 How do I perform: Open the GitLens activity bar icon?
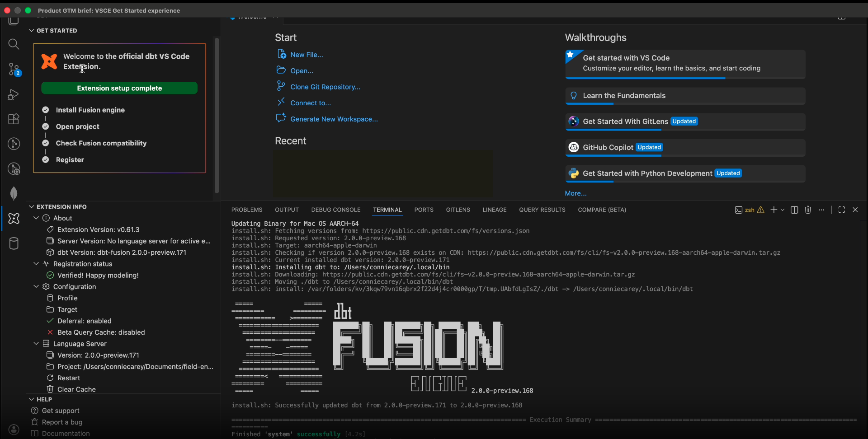pyautogui.click(x=14, y=144)
